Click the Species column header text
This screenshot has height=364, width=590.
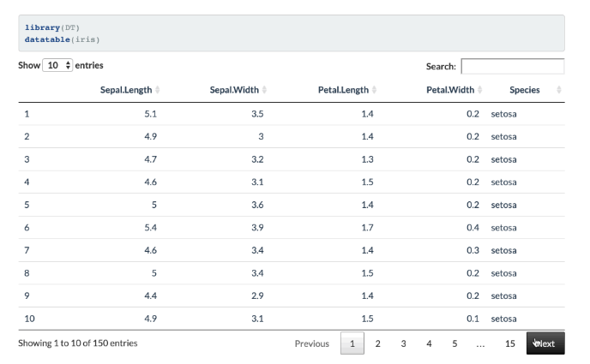[x=524, y=90]
